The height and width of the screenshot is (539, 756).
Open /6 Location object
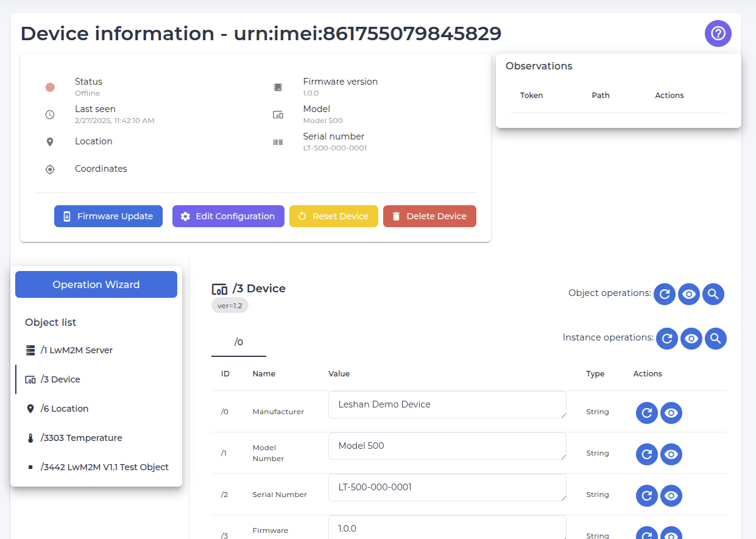coord(64,409)
